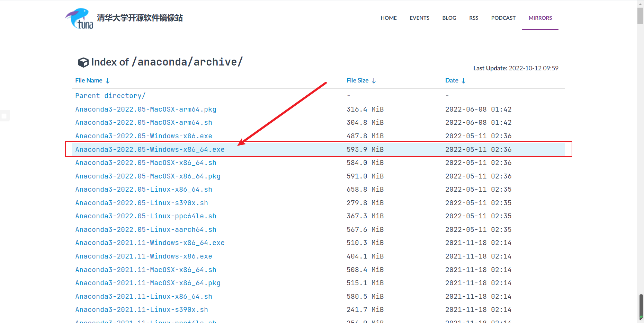This screenshot has width=644, height=323.
Task: Click the scrollbar up arrow
Action: tap(640, 3)
